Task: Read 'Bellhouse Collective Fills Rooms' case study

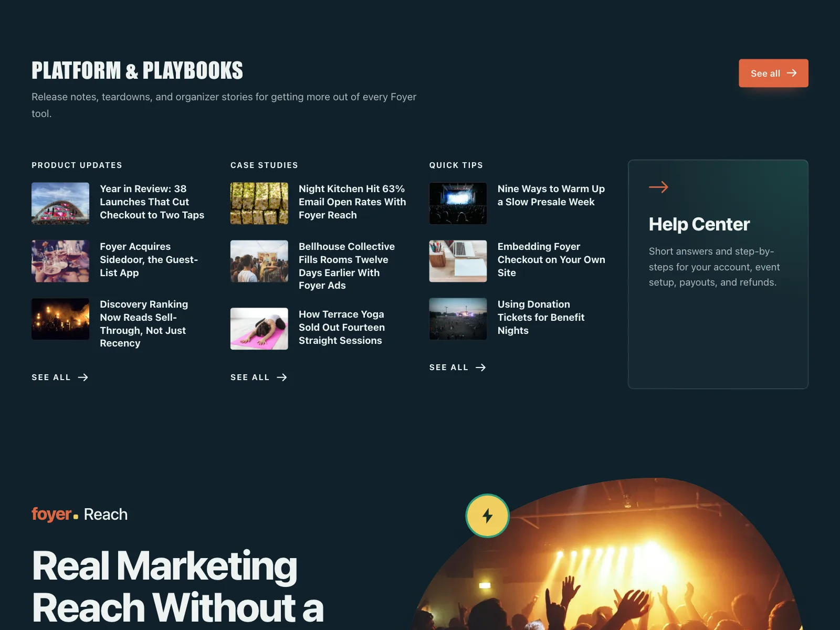Action: pyautogui.click(x=346, y=266)
